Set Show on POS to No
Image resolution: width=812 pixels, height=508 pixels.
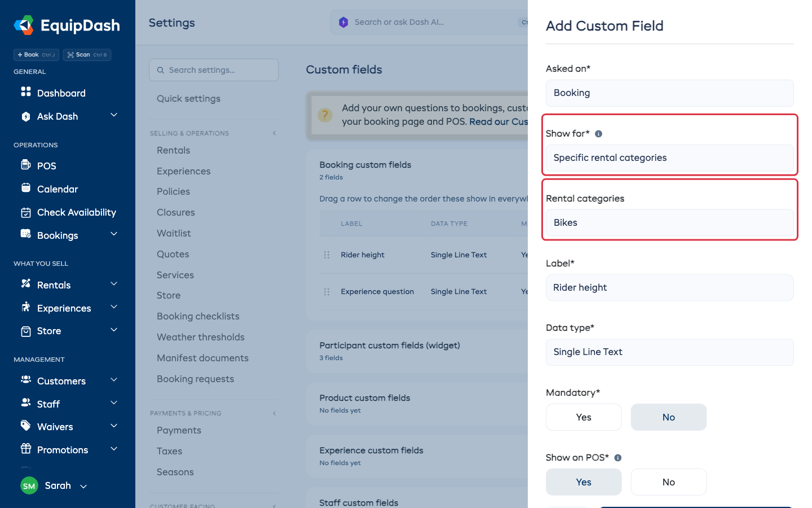point(669,482)
